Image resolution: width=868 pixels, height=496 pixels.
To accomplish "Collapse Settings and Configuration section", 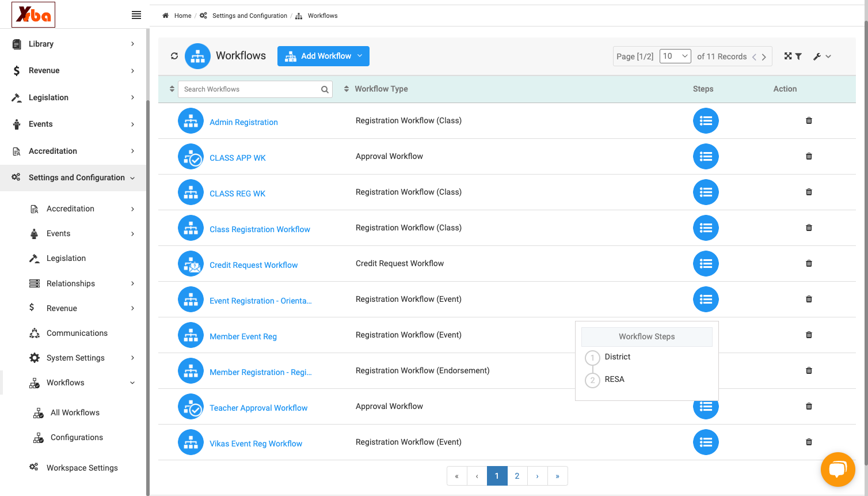I will (73, 177).
